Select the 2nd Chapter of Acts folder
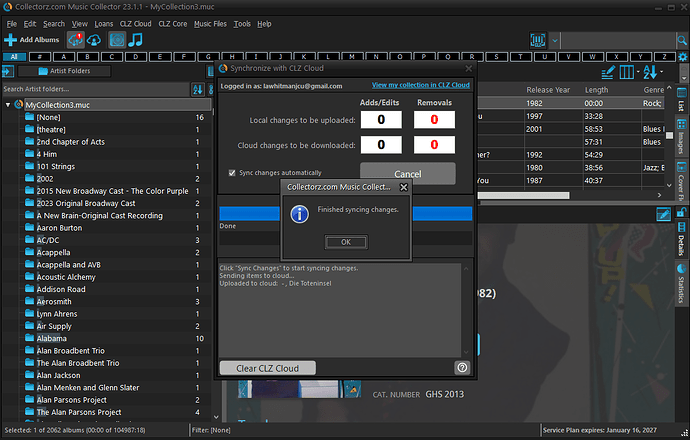Screen dimensions: 690x440 (70, 142)
